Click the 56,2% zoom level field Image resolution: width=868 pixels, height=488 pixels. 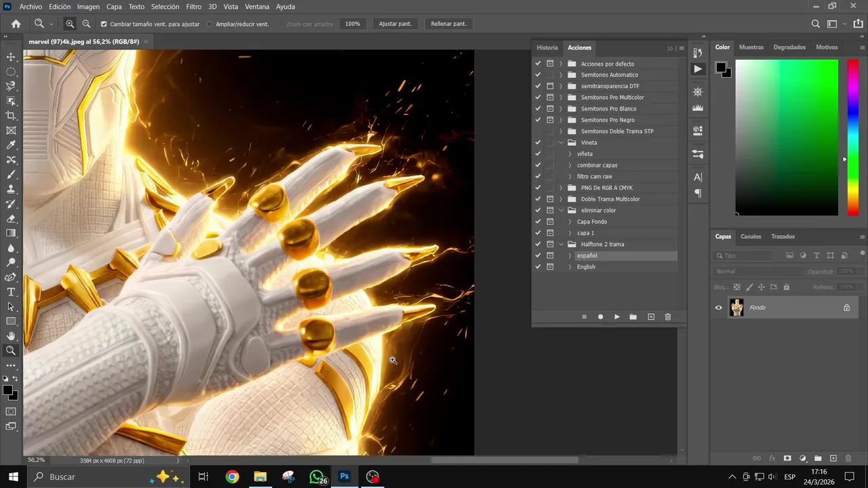[36, 461]
